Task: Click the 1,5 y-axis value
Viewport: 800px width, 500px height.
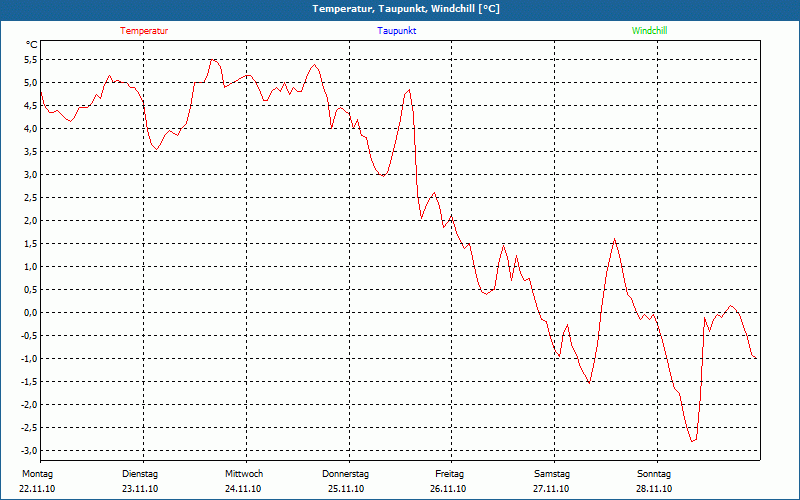Action: tap(31, 243)
